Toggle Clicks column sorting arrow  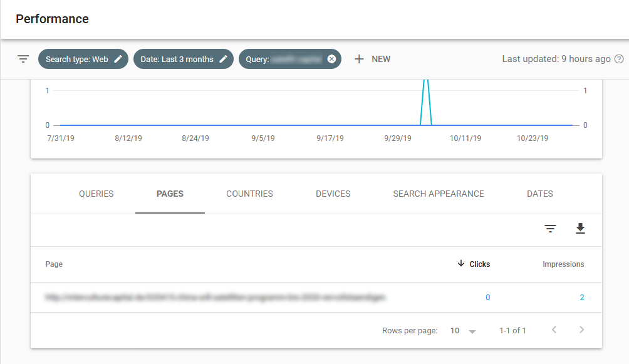(462, 264)
